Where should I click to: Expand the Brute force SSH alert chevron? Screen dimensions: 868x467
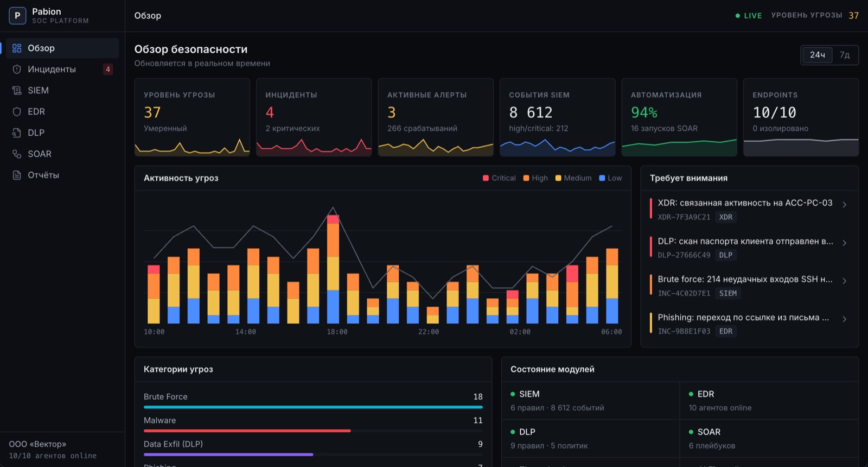844,281
